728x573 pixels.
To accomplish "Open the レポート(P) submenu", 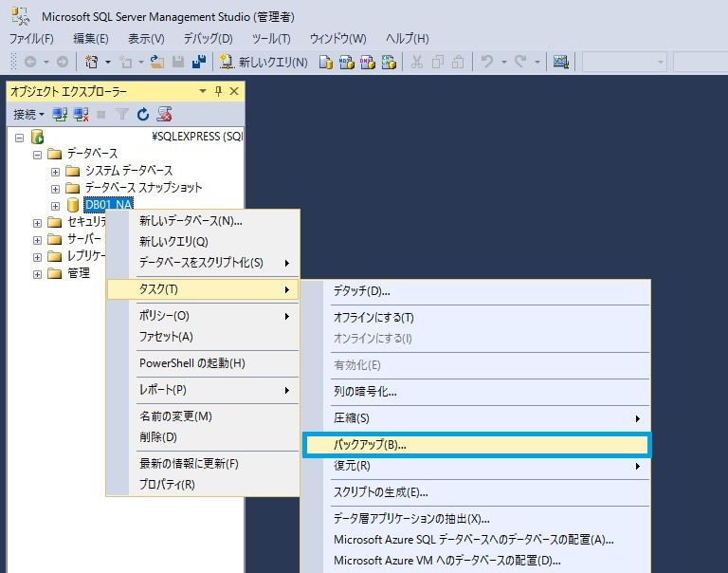I will click(x=204, y=390).
